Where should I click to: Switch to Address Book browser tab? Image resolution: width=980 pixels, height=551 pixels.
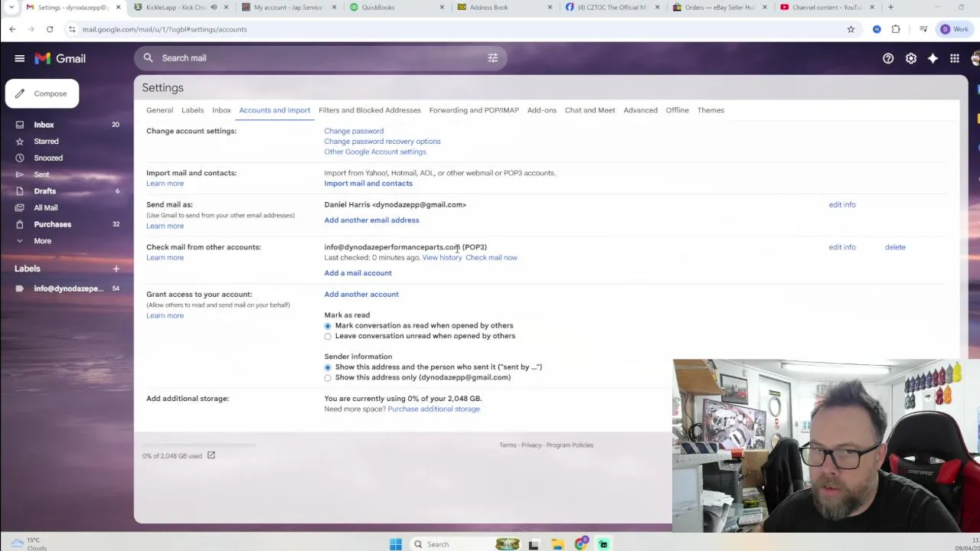pos(505,8)
